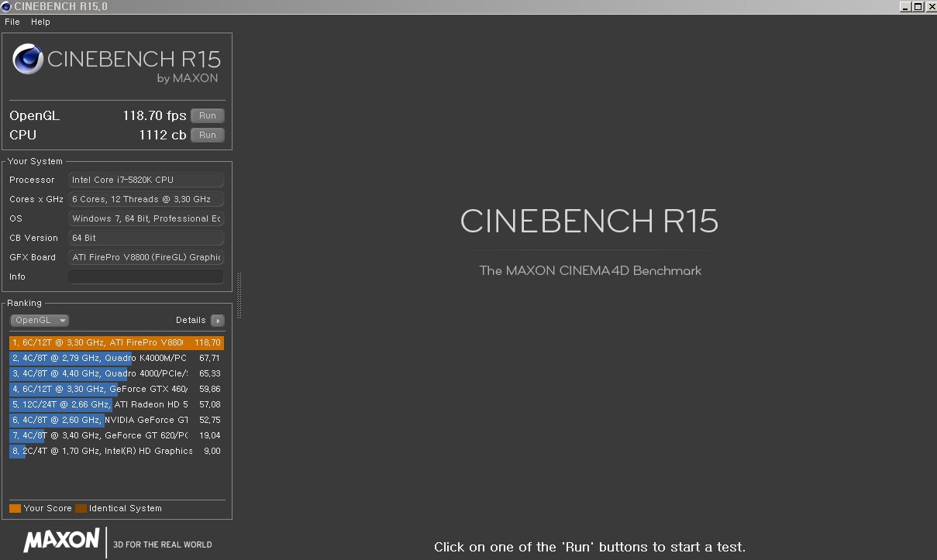Select ranking row 8 Intel HD Graphics
937x560 pixels.
(116, 451)
